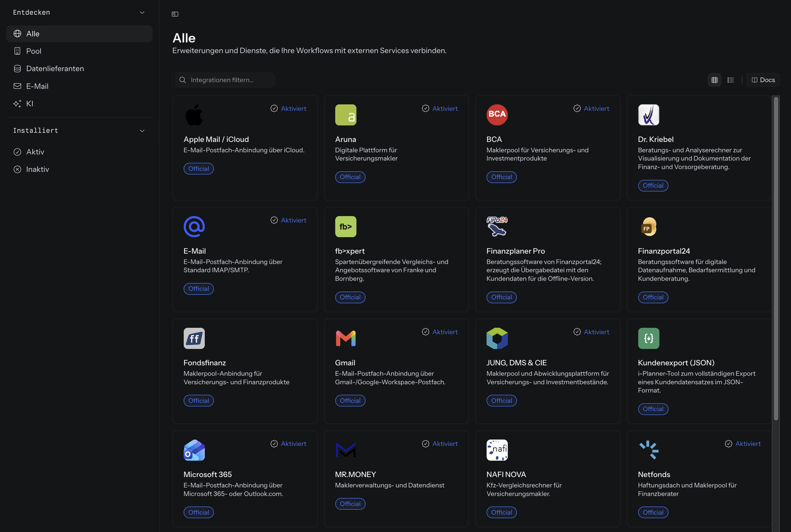Click the vertical scrollbar of the integrations list
Screen dimensions: 791x532
(x=776, y=258)
